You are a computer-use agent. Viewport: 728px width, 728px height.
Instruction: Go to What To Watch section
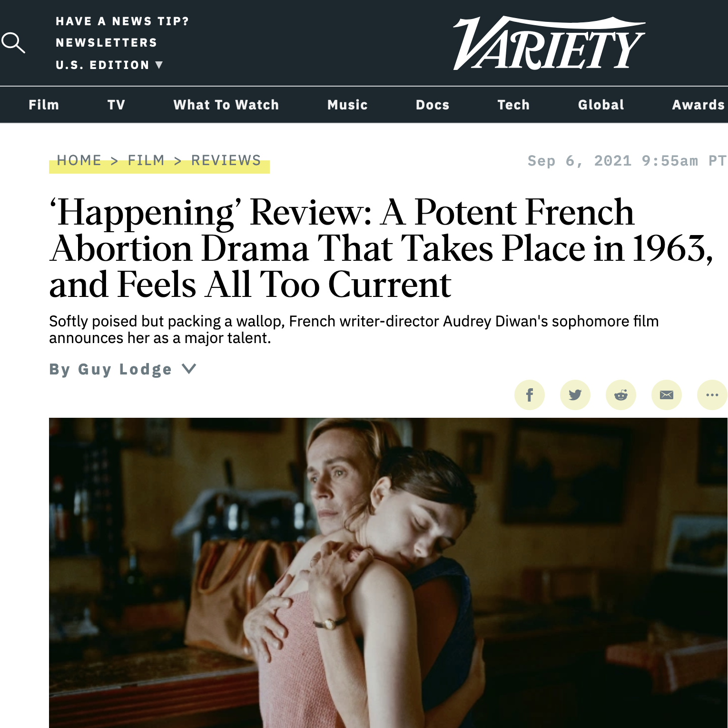[x=226, y=105]
